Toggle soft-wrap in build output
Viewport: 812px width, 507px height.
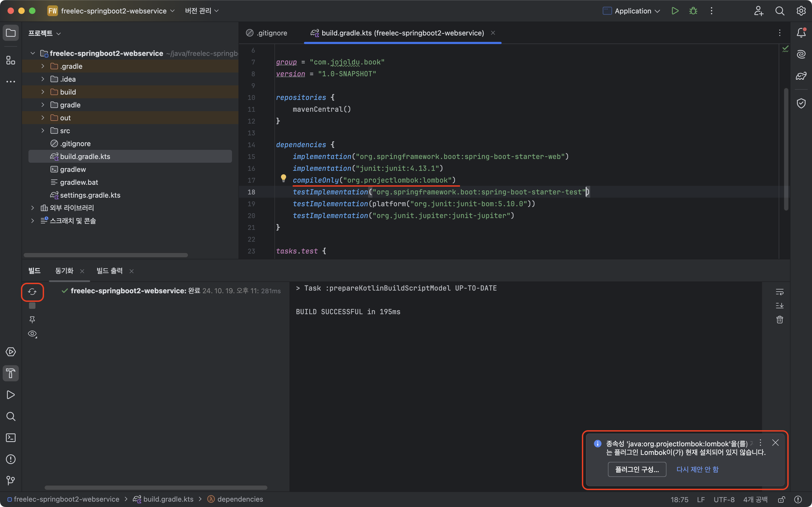(x=780, y=292)
